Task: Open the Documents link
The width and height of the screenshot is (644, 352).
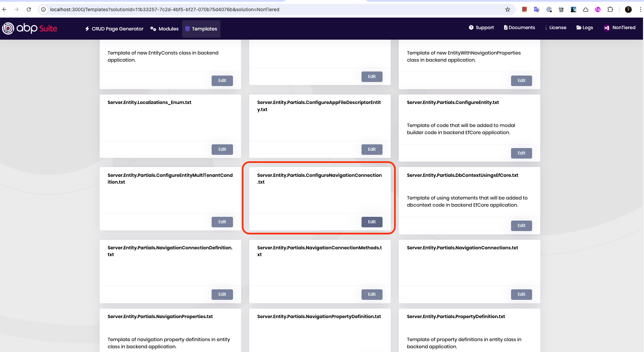Action: (x=519, y=28)
